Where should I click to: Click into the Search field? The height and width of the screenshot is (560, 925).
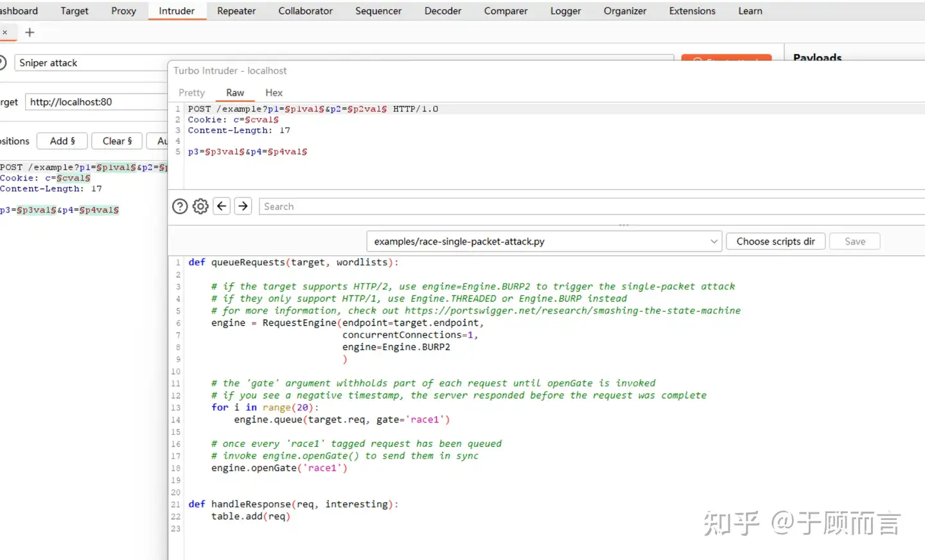591,206
